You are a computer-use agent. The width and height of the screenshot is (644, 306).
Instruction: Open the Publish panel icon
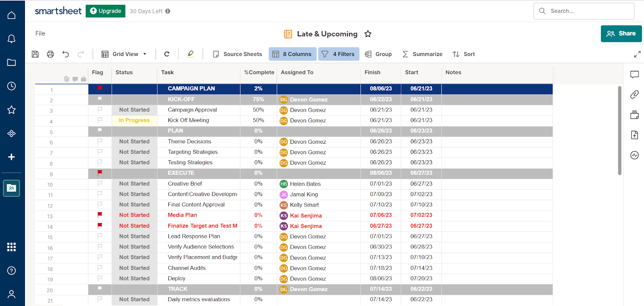click(635, 135)
